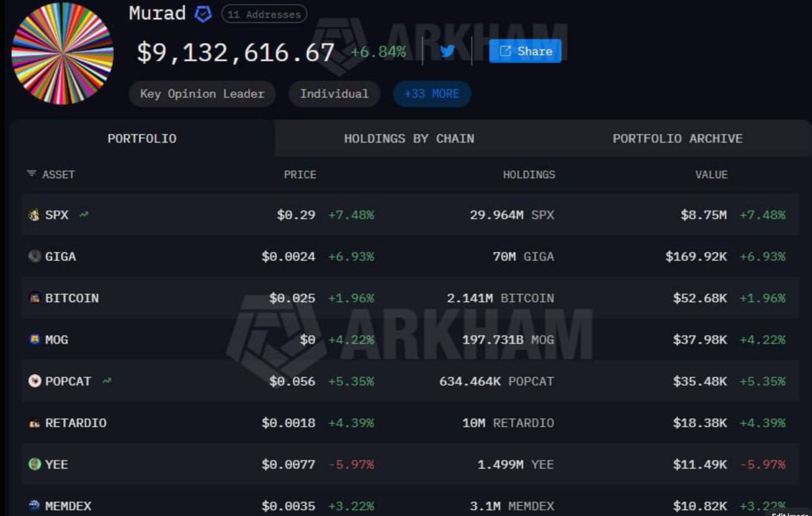Click the YEE value $11.49K
The width and height of the screenshot is (812, 516).
tap(700, 464)
